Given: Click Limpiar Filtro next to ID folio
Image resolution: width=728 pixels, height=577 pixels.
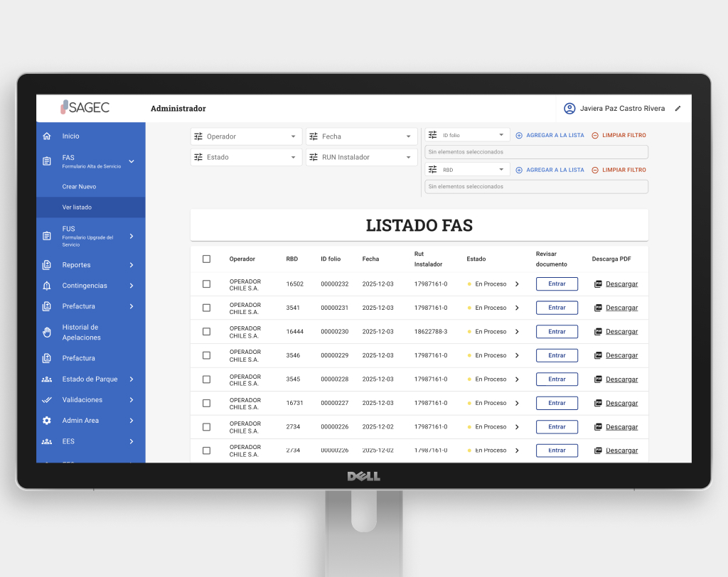Looking at the screenshot, I should (x=619, y=135).
